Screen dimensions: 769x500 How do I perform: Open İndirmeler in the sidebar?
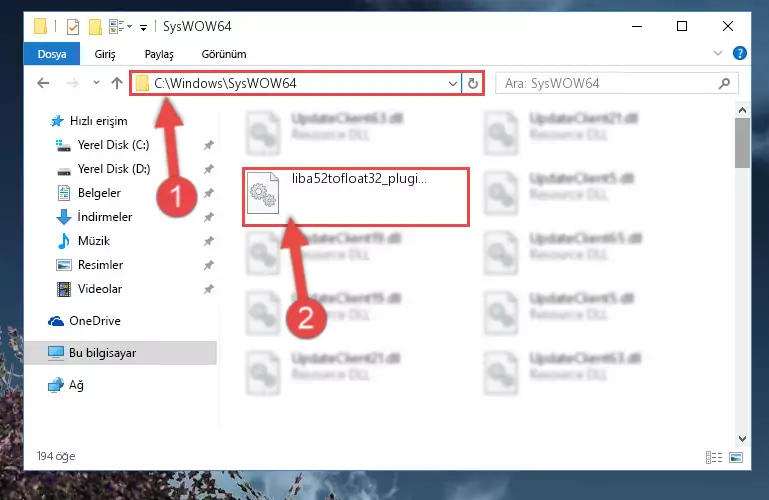tap(104, 217)
